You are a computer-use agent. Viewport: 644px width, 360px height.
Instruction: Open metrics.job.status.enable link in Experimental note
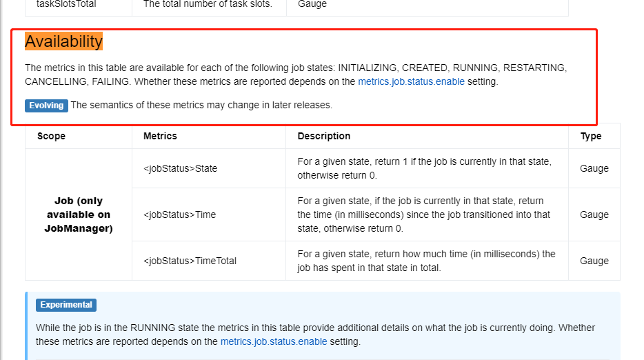tap(274, 341)
